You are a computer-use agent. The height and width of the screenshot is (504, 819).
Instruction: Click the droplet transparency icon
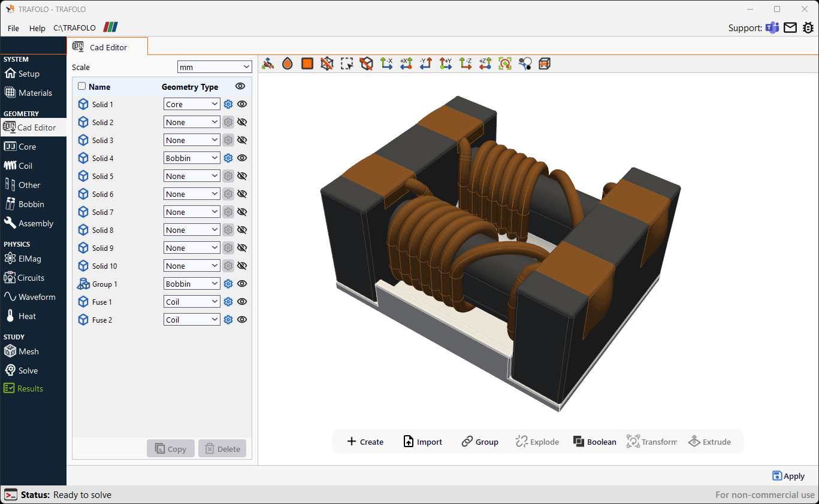coord(288,63)
